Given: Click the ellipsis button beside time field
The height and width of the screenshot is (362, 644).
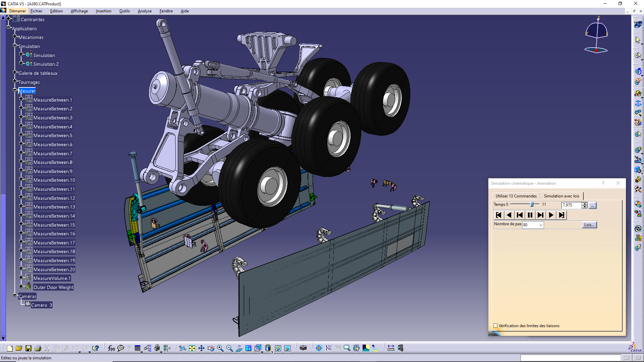Looking at the screenshot, I should point(593,205).
